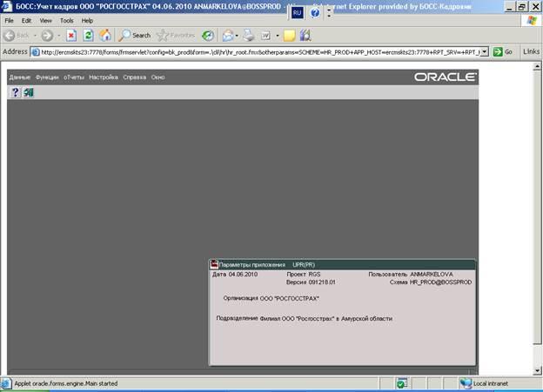Expand the Back button history arrow

(x=36, y=36)
